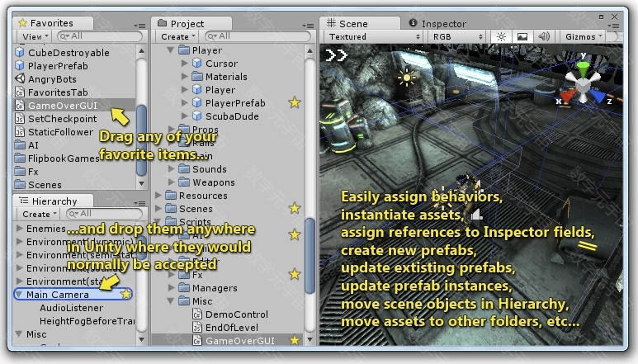Select the SetCheckpoint JS script icon

(20, 119)
